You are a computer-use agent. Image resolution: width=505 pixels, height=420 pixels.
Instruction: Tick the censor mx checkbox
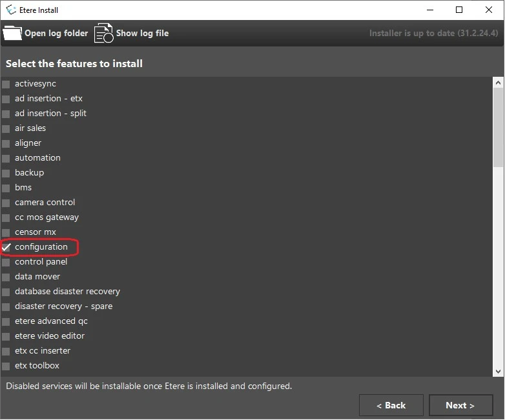[x=6, y=233]
